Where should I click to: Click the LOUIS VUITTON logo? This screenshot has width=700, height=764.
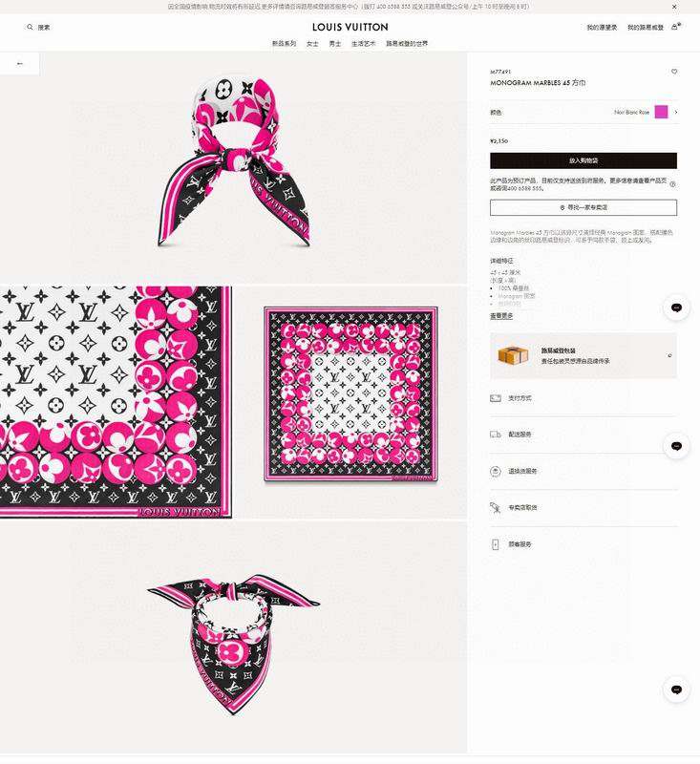[x=350, y=28]
